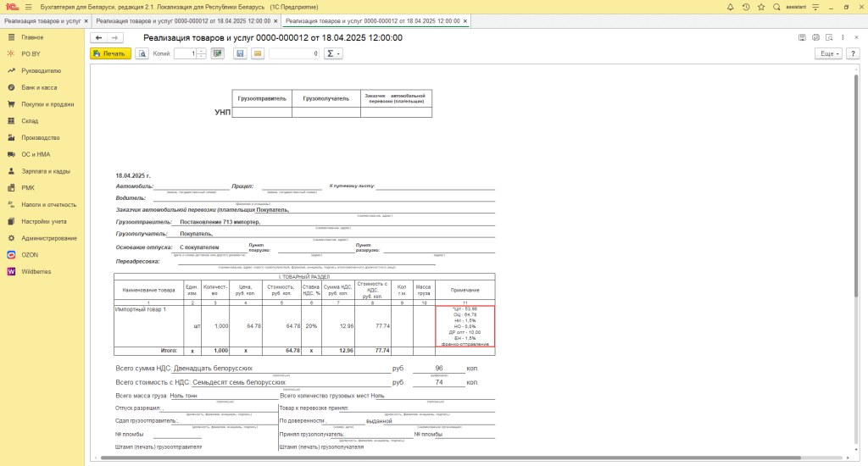
Task: Click printer icon at top right of form
Action: (815, 37)
